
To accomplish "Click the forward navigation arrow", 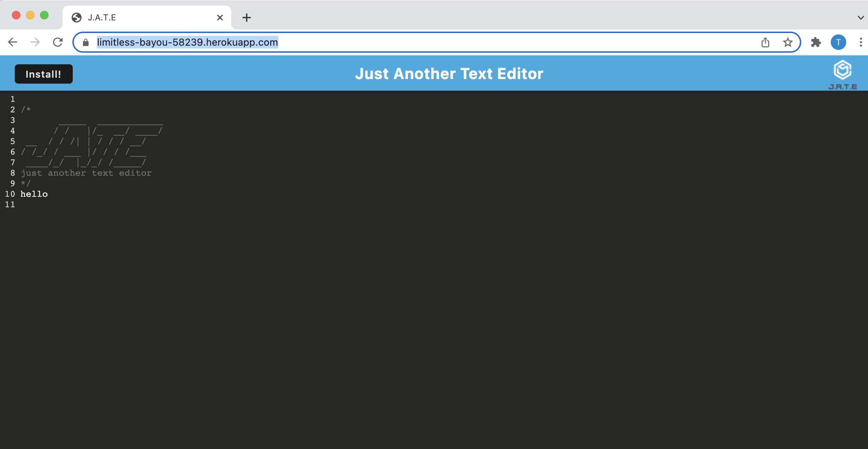I will pos(35,42).
